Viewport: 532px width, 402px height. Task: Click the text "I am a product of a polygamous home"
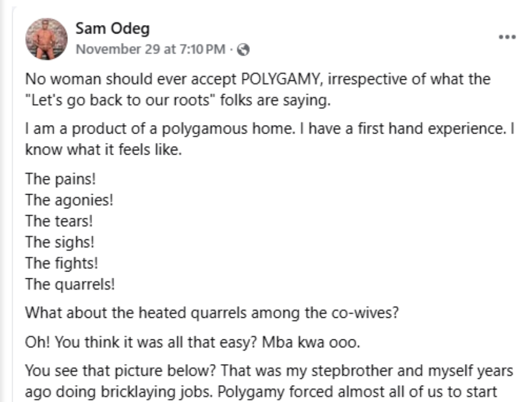coord(160,129)
